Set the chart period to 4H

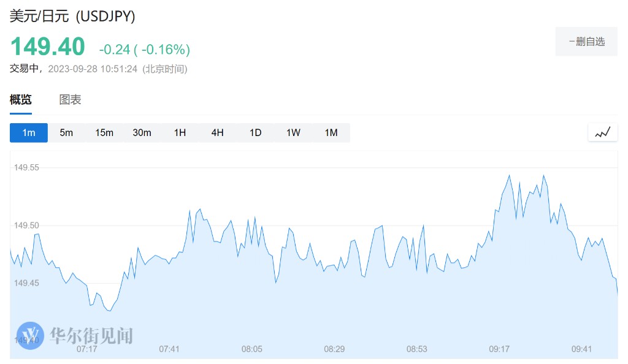pos(218,133)
